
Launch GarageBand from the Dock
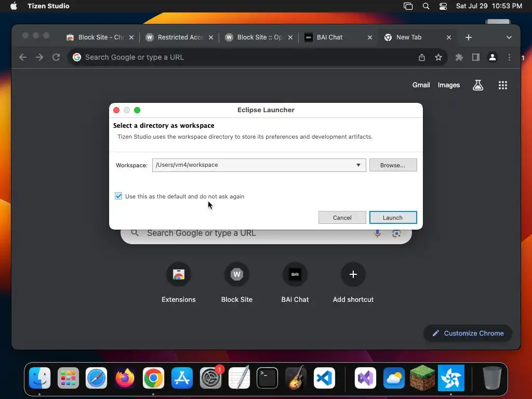click(x=296, y=378)
